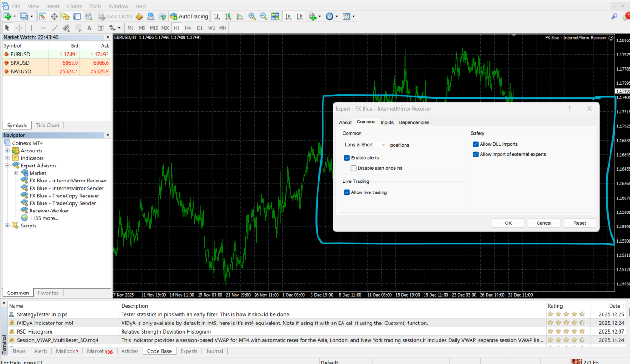This screenshot has height=364, width=630.
Task: Expand the Indicators tree node
Action: click(7, 158)
